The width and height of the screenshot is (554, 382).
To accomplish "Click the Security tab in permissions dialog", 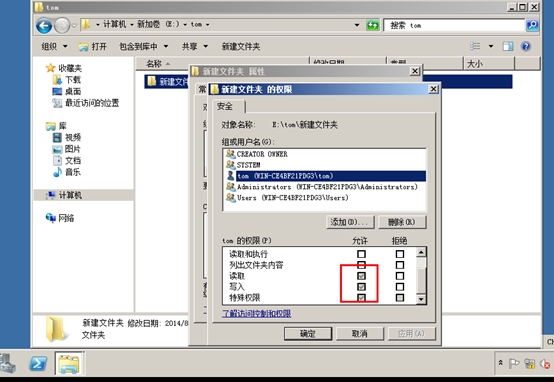I will click(228, 106).
